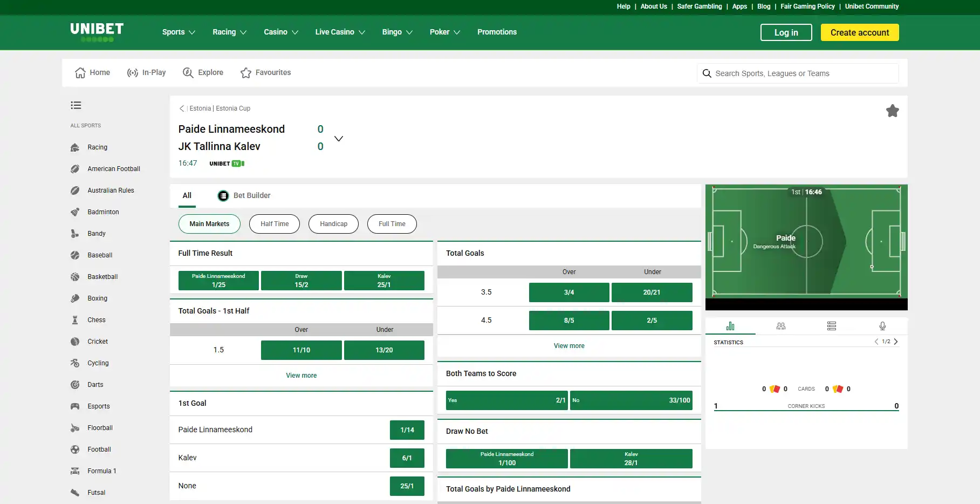Image resolution: width=980 pixels, height=504 pixels.
Task: Open the lineups people icon tab
Action: point(781,326)
